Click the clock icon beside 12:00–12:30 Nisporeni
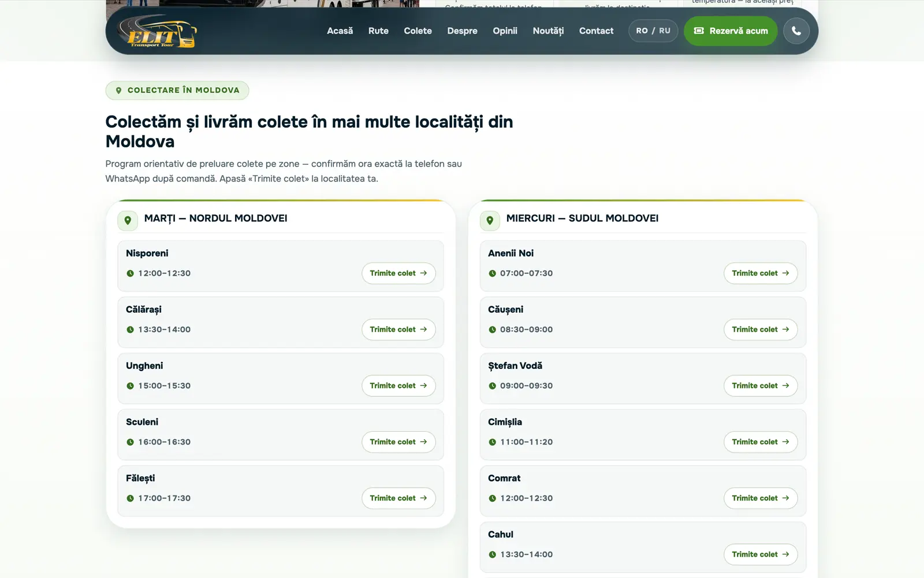 [130, 273]
